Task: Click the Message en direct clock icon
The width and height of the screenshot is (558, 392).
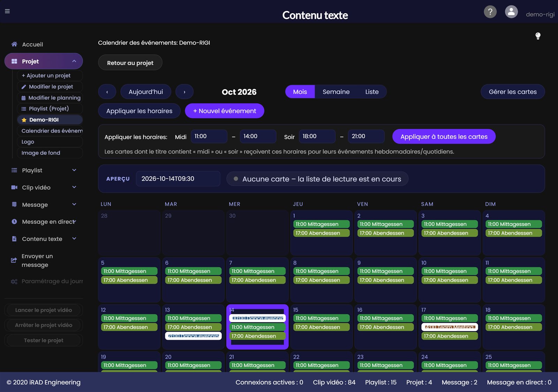Action: pyautogui.click(x=14, y=222)
